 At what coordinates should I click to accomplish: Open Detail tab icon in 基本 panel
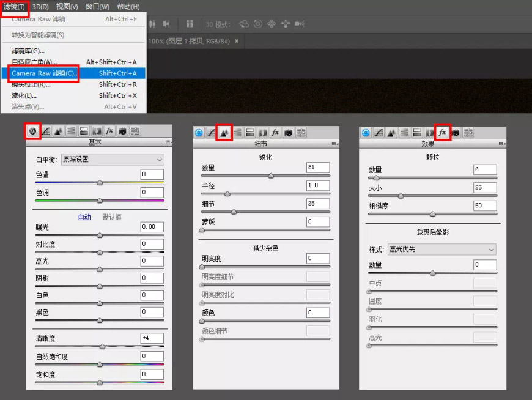[x=58, y=131]
